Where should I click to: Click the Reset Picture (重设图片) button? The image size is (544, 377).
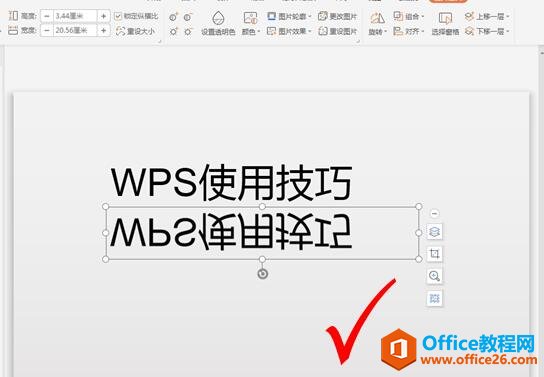338,31
